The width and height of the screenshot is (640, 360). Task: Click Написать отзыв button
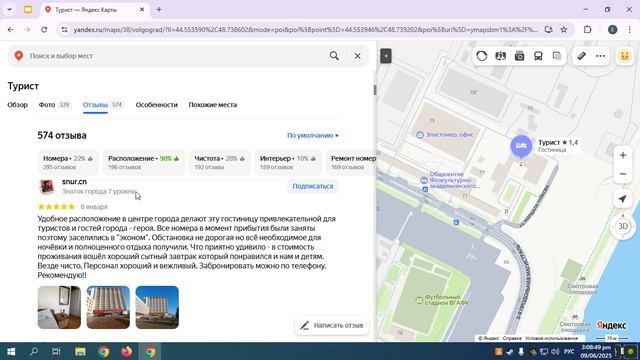pyautogui.click(x=331, y=325)
